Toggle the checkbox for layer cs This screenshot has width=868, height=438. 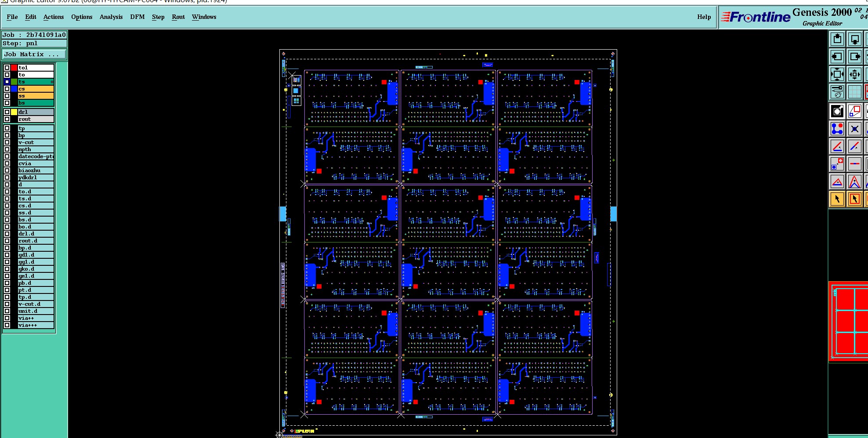tap(7, 89)
